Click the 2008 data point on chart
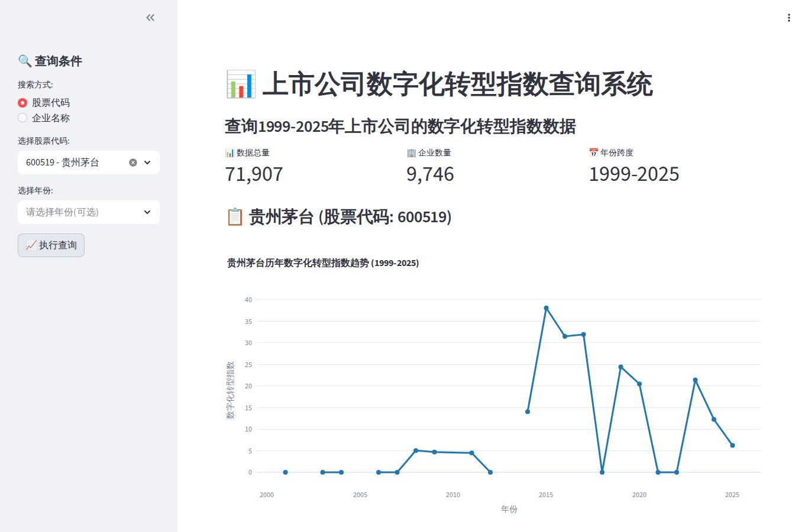Viewport: 808px width, 532px height. click(416, 450)
